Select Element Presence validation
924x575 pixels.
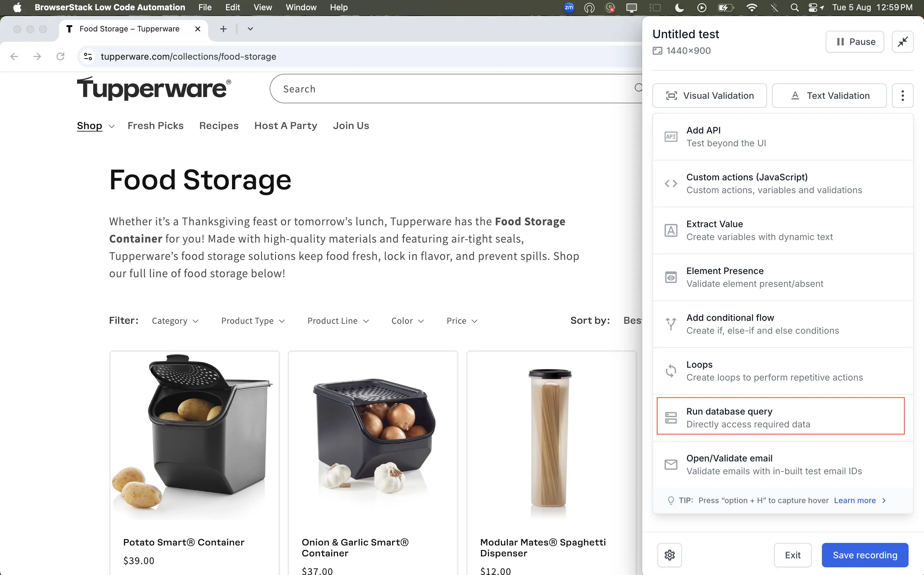pos(782,277)
